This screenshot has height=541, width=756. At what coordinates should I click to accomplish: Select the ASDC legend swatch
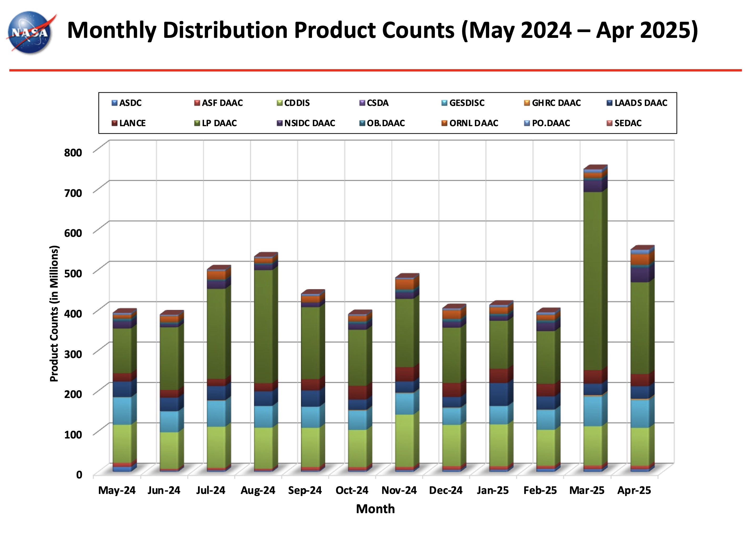point(115,103)
